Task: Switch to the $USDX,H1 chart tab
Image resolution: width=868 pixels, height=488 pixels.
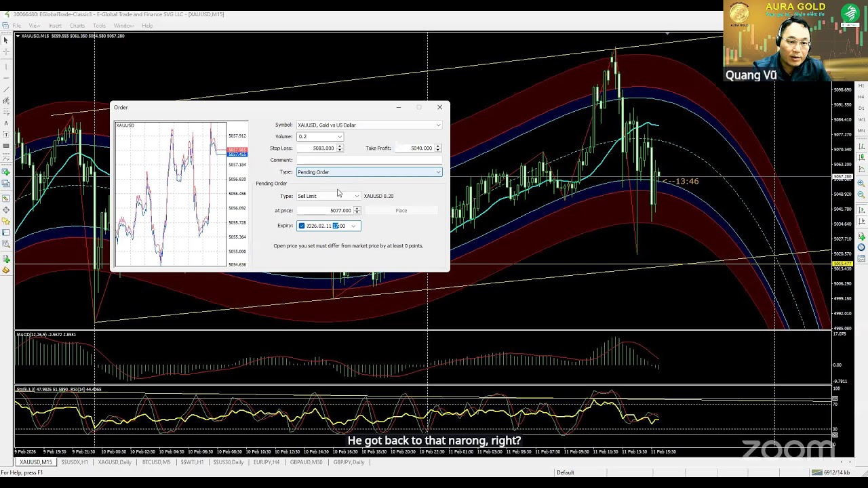Action: click(x=75, y=462)
